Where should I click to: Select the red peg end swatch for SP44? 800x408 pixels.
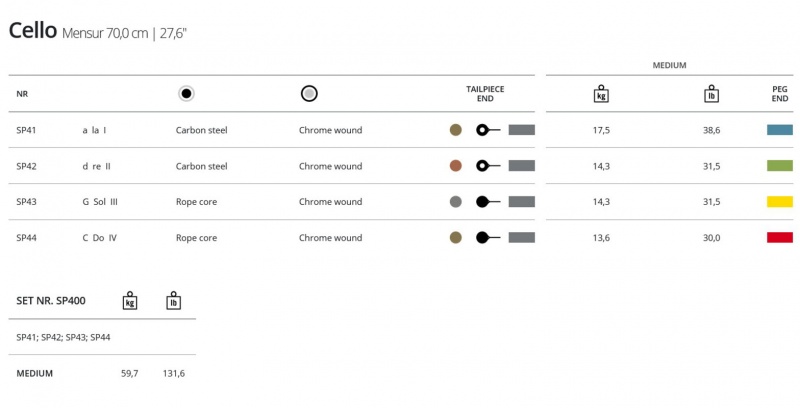click(x=779, y=238)
